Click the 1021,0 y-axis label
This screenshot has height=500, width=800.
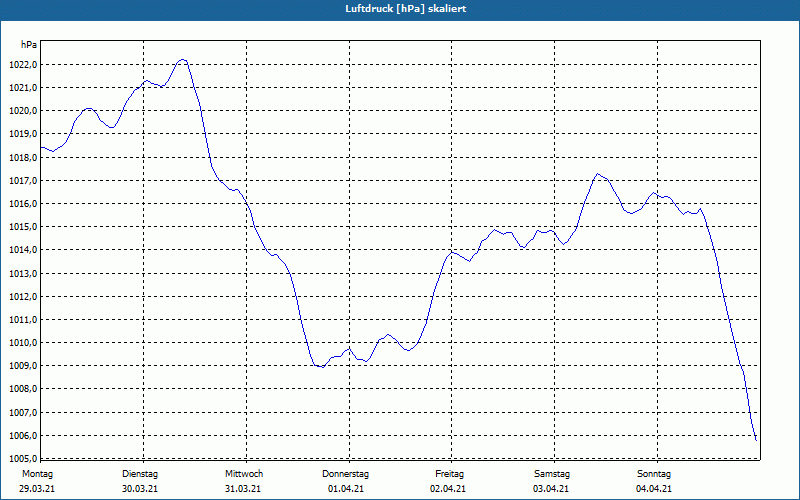[x=23, y=88]
